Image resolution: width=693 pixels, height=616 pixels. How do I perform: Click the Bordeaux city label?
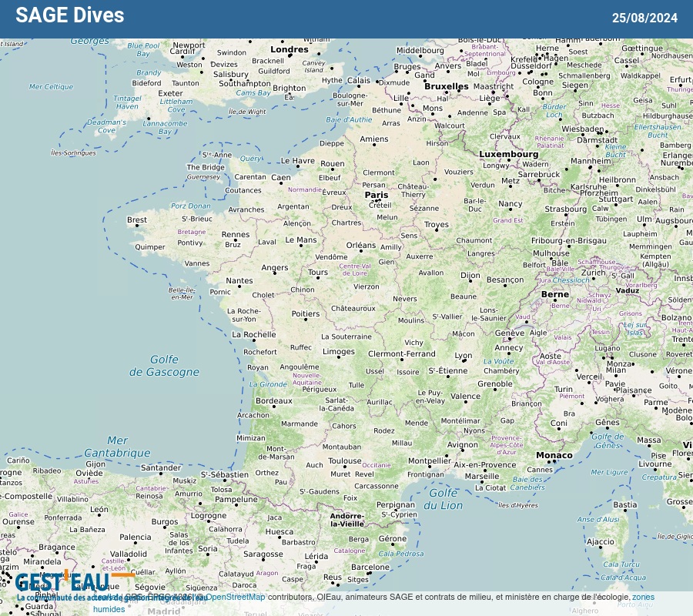pos(274,401)
